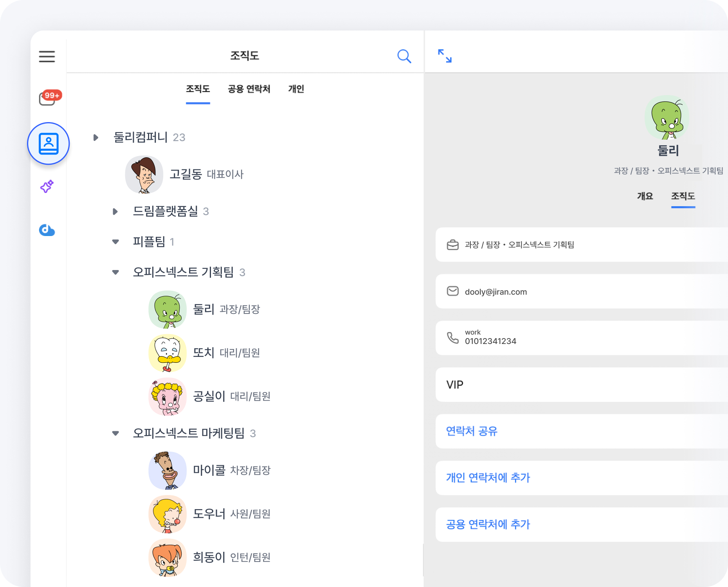
Task: Click the 둘리컴퍼니 23 label
Action: (149, 137)
